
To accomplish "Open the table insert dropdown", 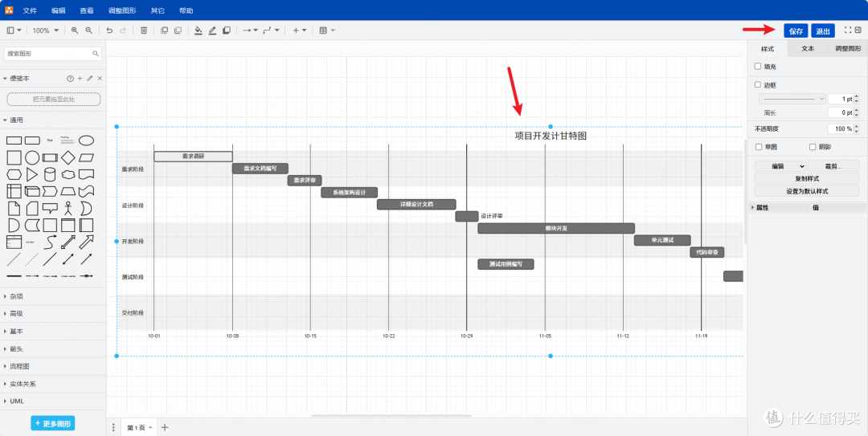I will (x=327, y=31).
